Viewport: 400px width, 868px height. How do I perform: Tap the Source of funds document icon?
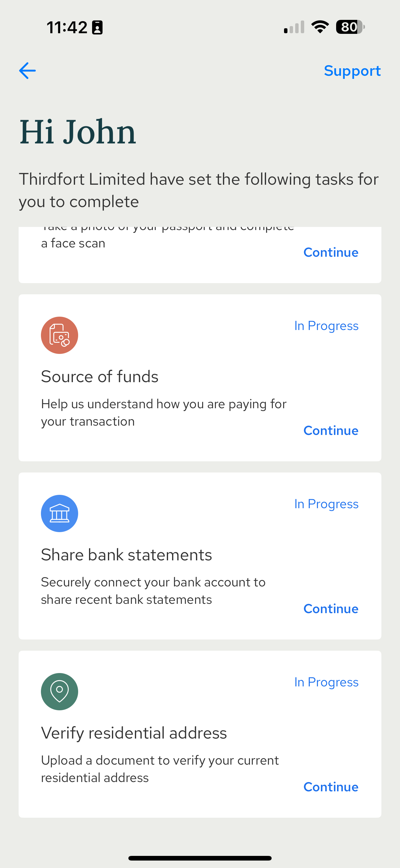pos(60,335)
